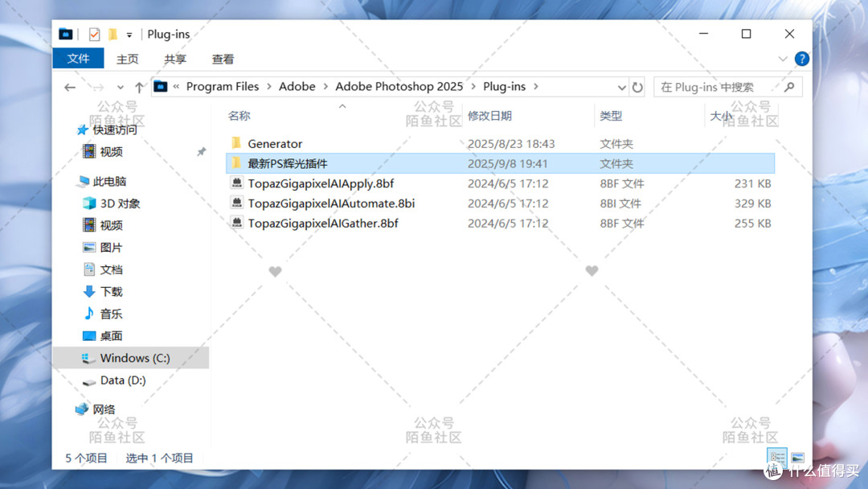Click the pin icon beside 视频
Image resolution: width=868 pixels, height=489 pixels.
click(x=202, y=152)
